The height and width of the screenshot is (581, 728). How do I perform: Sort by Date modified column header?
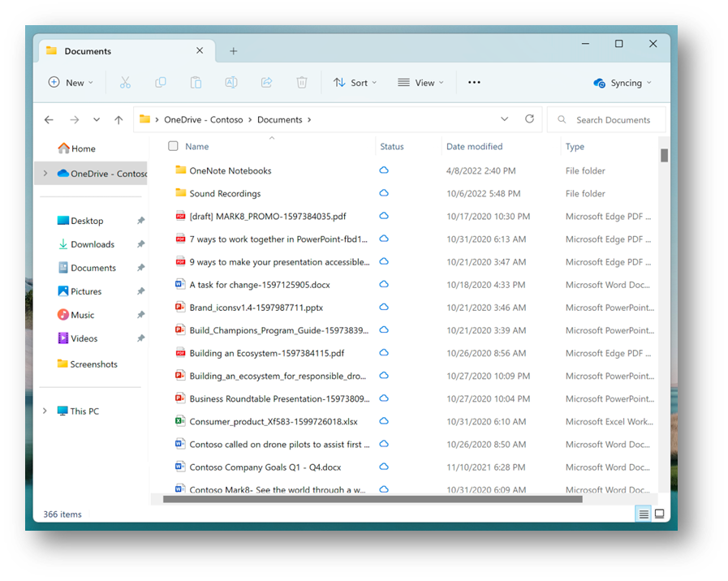pyautogui.click(x=475, y=146)
